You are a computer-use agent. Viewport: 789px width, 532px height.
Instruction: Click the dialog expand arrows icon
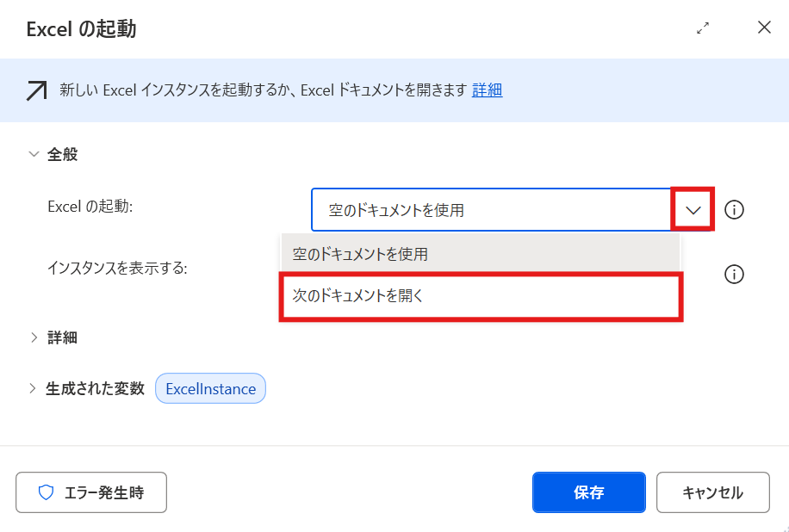tap(703, 28)
